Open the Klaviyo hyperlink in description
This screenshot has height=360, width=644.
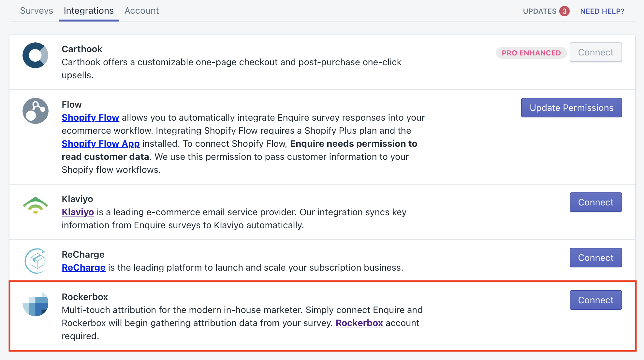(78, 212)
